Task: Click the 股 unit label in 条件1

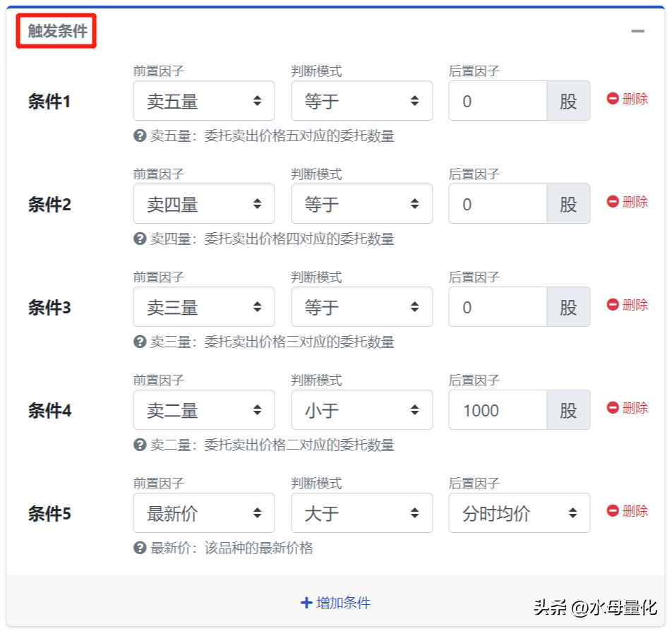Action: (x=568, y=101)
